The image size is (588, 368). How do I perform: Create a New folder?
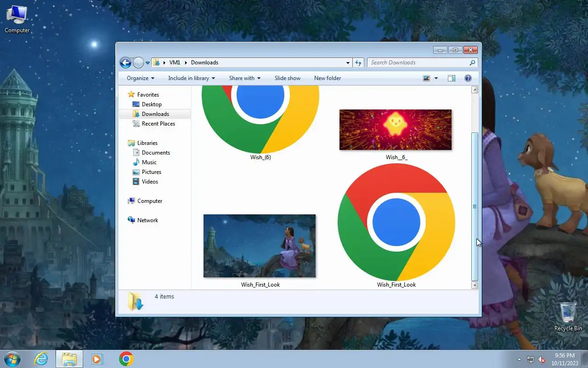(328, 78)
